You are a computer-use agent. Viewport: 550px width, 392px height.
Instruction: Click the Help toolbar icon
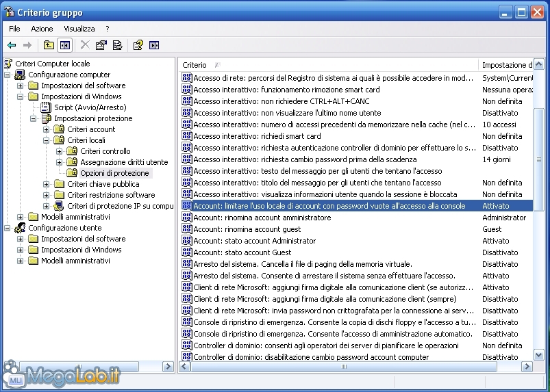(138, 45)
